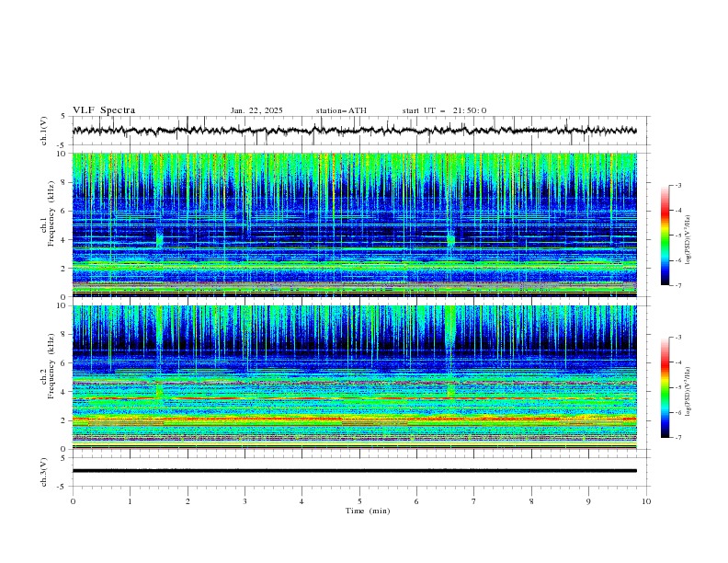Click the "9" tick on the Time axis
728x563 pixels.
588,501
